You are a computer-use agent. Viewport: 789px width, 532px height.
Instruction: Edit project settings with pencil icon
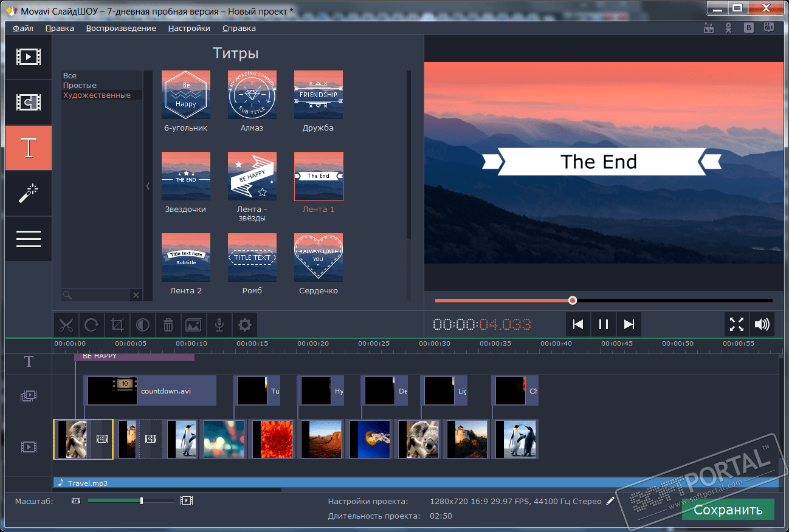[610, 501]
